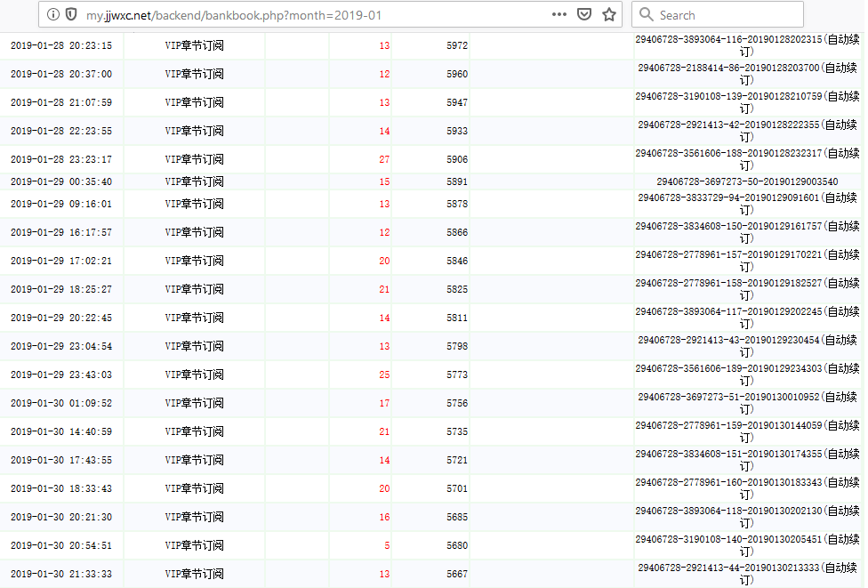This screenshot has height=588, width=868.
Task: Click balance value 5825
Action: (x=457, y=289)
